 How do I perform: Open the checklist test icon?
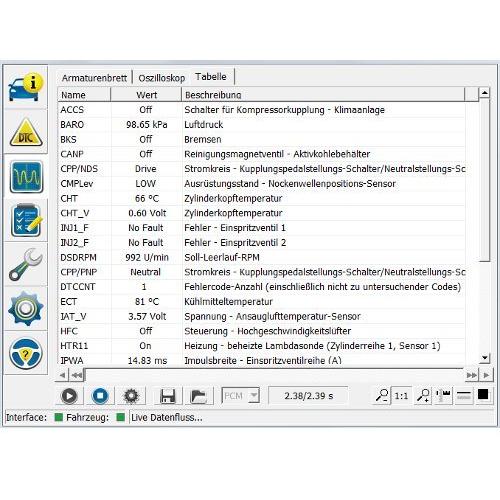point(26,221)
